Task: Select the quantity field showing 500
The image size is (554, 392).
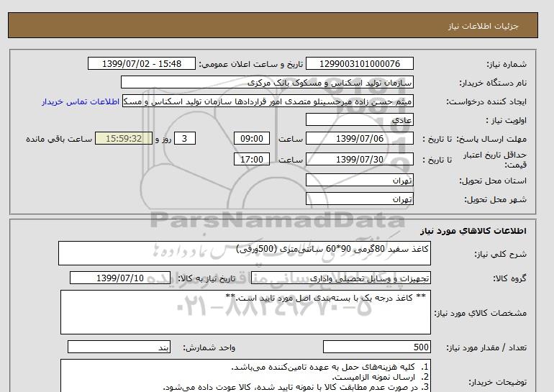Action: (x=377, y=347)
